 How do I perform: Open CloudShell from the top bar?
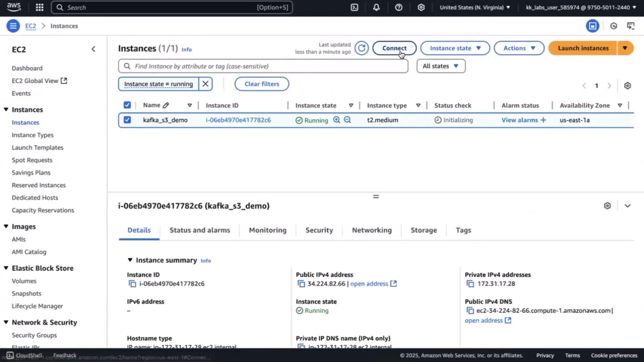(355, 7)
